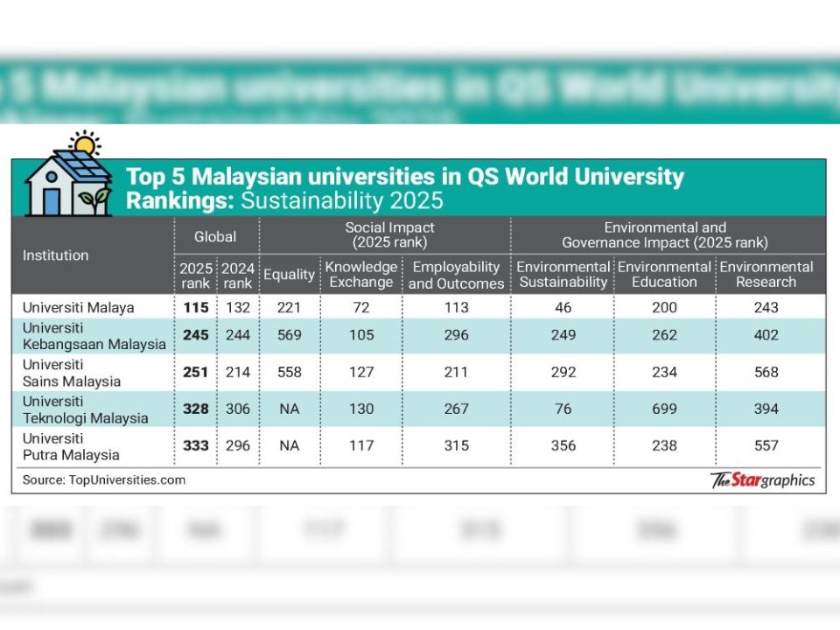Click the 'Source: TopUniversities.com' credit

click(104, 480)
